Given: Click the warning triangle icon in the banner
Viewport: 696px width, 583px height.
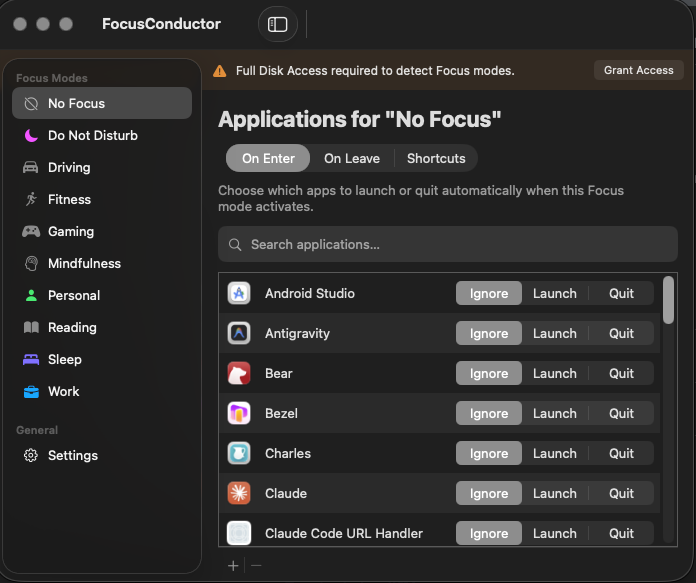Looking at the screenshot, I should coord(219,71).
